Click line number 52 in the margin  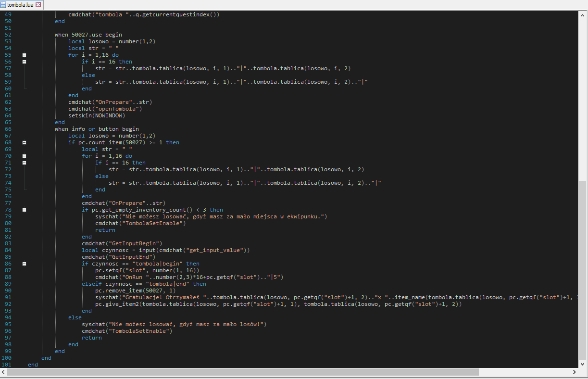[7, 35]
